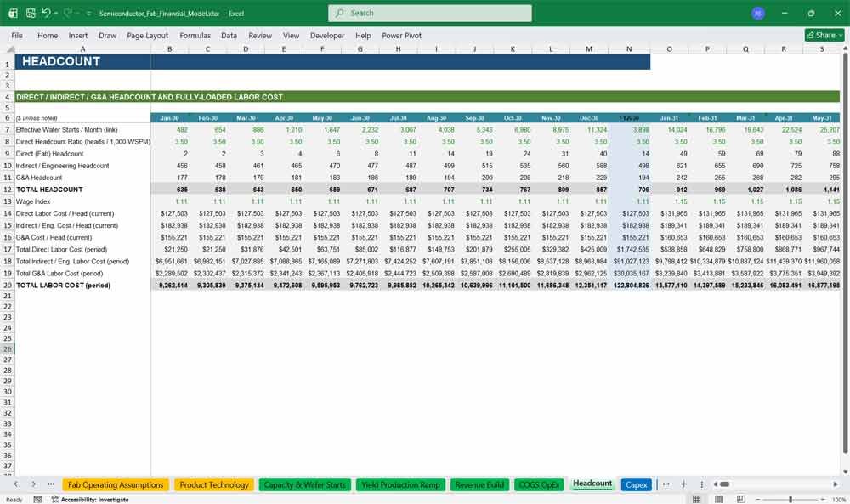Screen dimensions: 850x504
Task: Switch to COGS OpEx sheet
Action: point(539,484)
